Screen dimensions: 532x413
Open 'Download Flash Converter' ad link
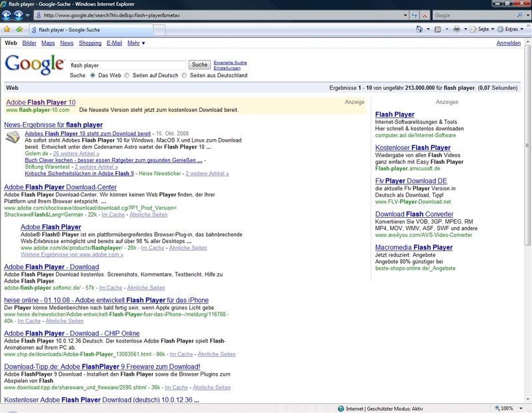414,214
